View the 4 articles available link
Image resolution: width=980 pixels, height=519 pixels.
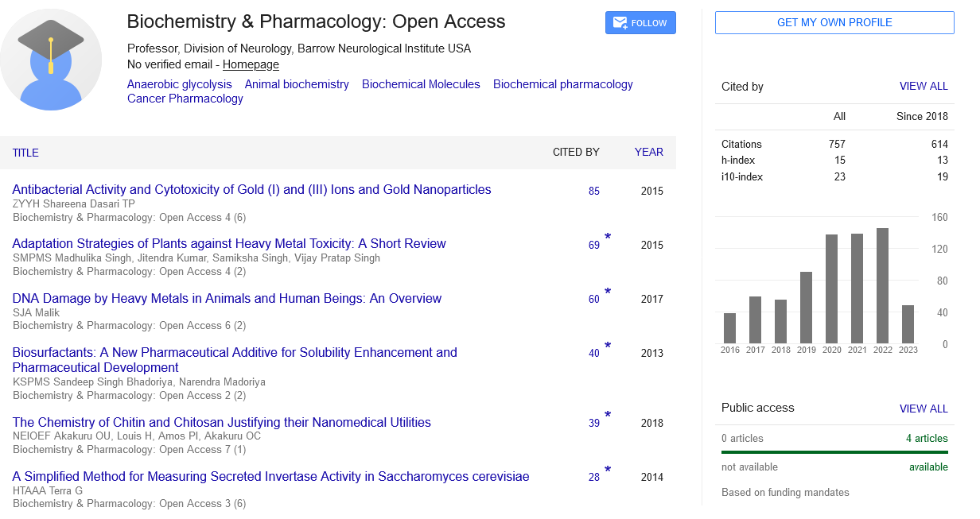point(926,438)
